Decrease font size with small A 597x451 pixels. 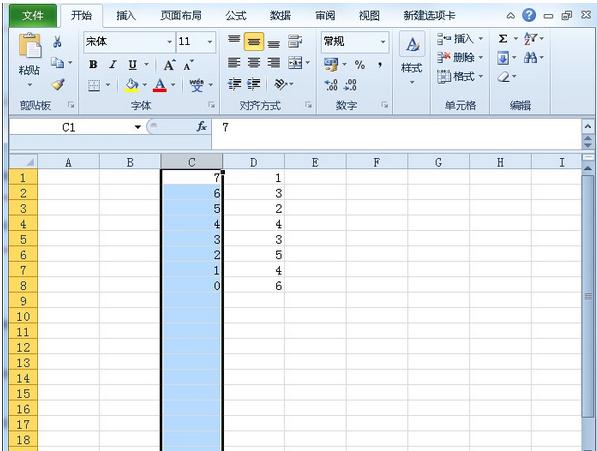188,65
